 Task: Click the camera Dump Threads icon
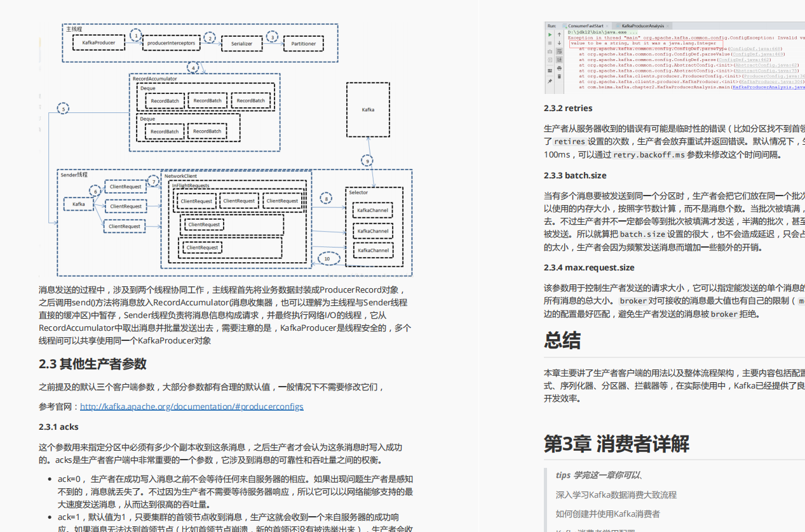point(550,51)
